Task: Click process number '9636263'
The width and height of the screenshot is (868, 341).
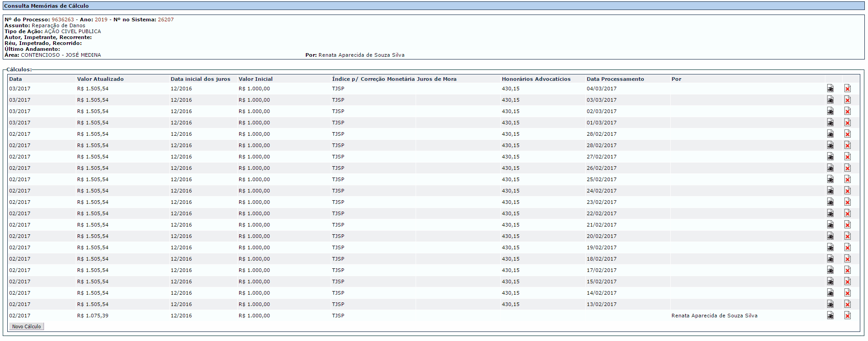Action: 63,20
